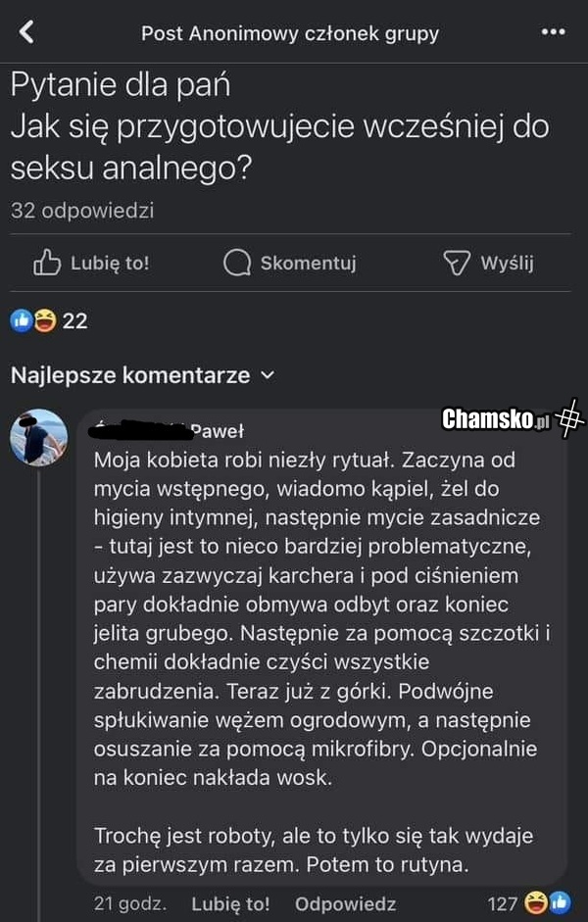This screenshot has width=588, height=922.
Task: Click the haha emoji next to 127
Action: click(x=536, y=902)
